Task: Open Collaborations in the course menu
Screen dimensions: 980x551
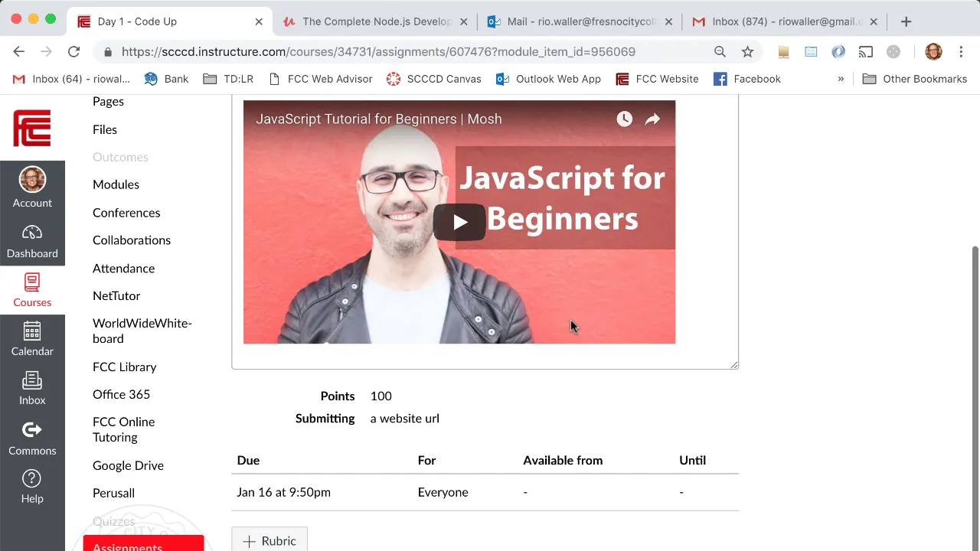Action: tap(132, 240)
